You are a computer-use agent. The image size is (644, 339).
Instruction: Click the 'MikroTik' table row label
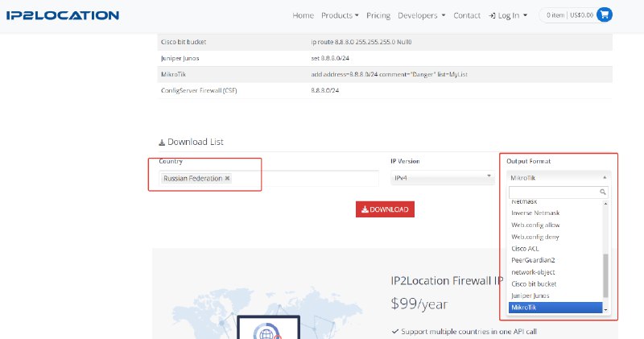173,74
